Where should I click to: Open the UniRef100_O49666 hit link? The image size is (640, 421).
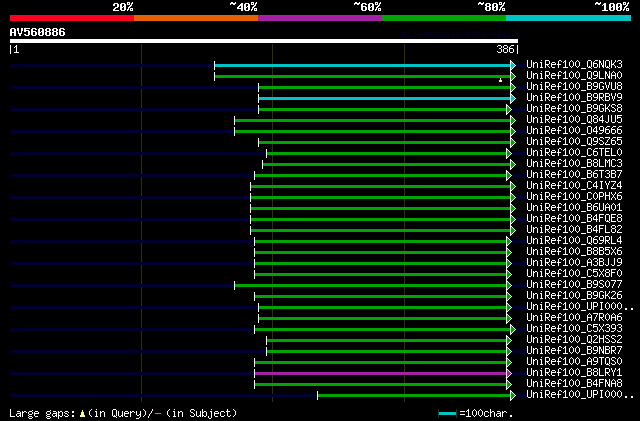[574, 131]
